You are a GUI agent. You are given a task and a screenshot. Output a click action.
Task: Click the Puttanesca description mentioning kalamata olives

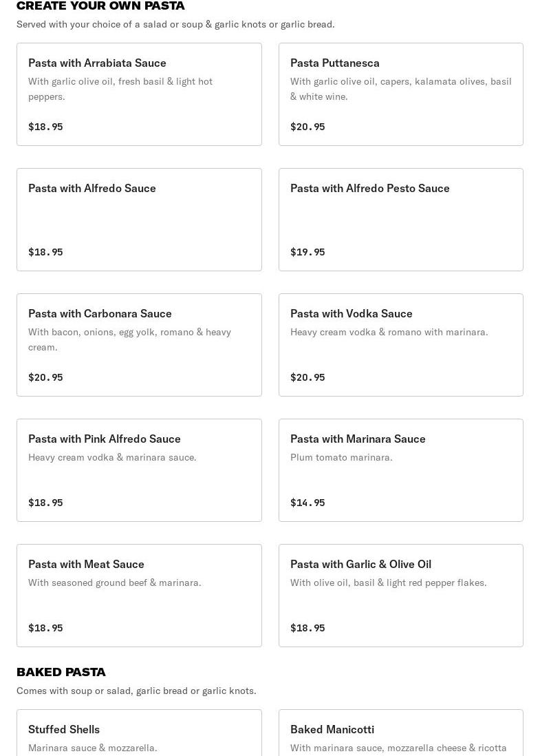401,89
